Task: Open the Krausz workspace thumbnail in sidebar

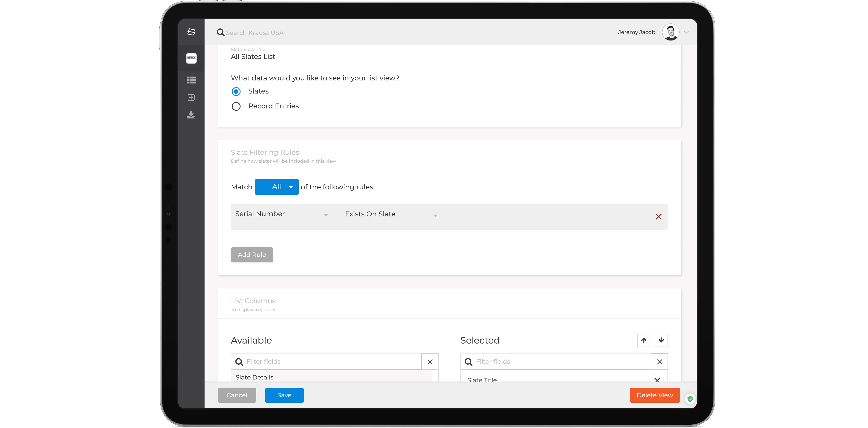Action: pyautogui.click(x=191, y=58)
